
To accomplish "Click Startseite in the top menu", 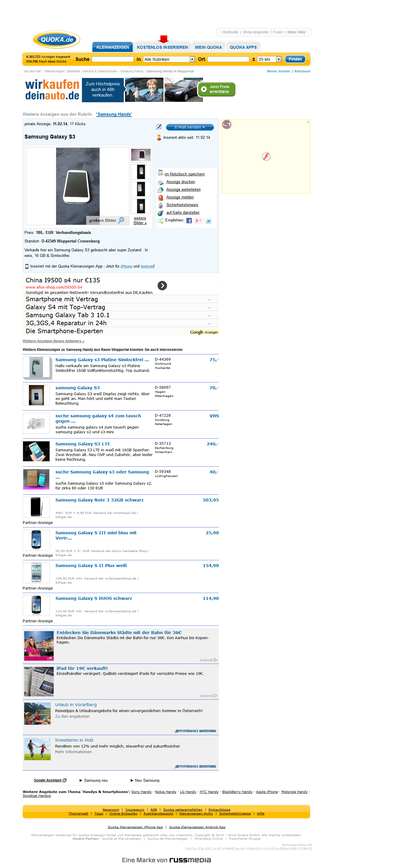I will (230, 32).
